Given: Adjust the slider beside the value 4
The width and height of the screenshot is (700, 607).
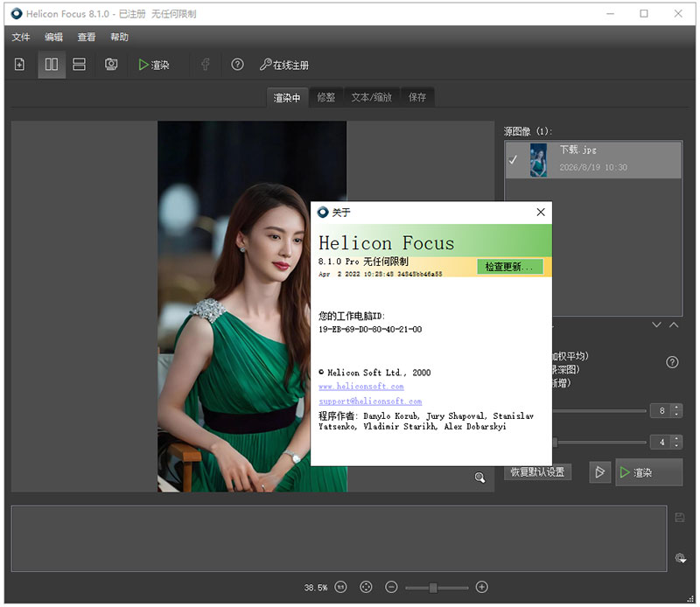Looking at the screenshot, I should 599,443.
